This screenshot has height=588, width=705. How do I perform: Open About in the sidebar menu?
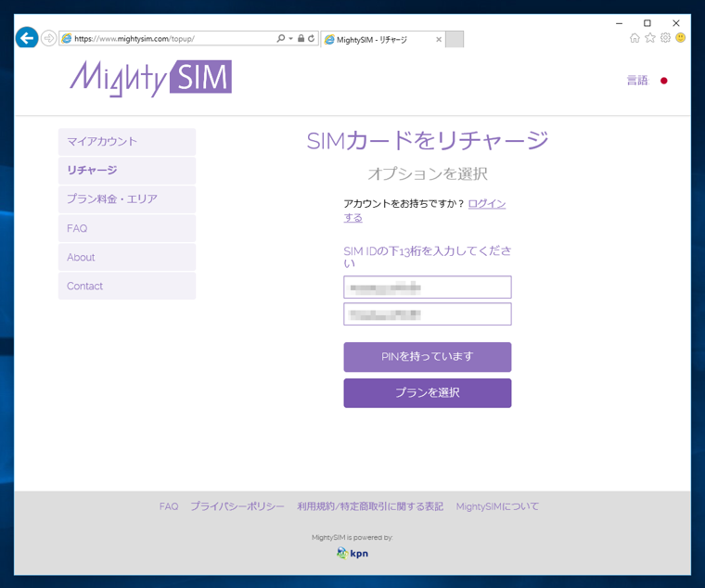[x=127, y=257]
